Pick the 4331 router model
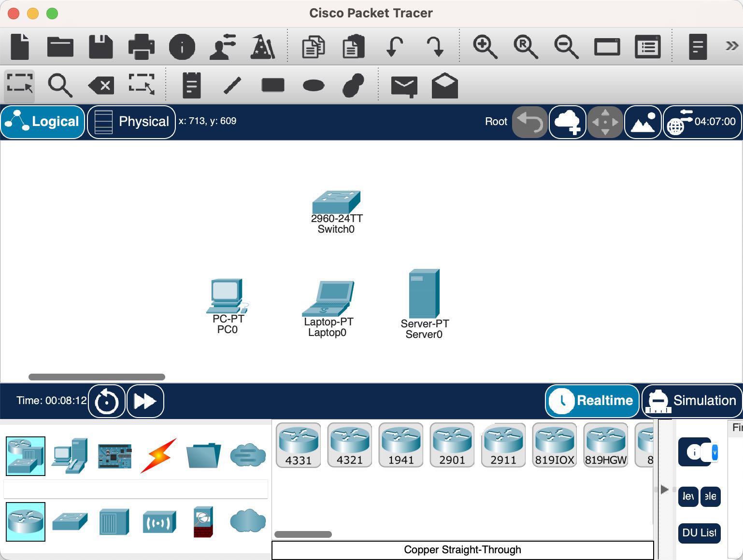Viewport: 743px width, 560px height. point(298,445)
